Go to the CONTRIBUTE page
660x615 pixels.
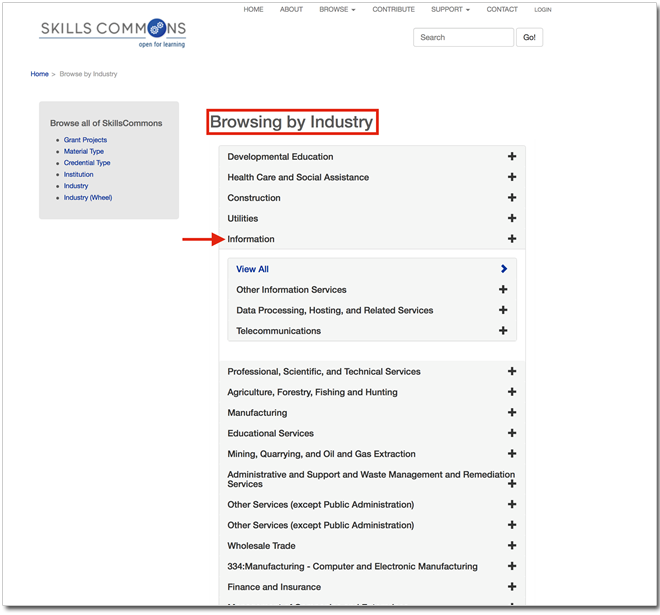pos(394,9)
